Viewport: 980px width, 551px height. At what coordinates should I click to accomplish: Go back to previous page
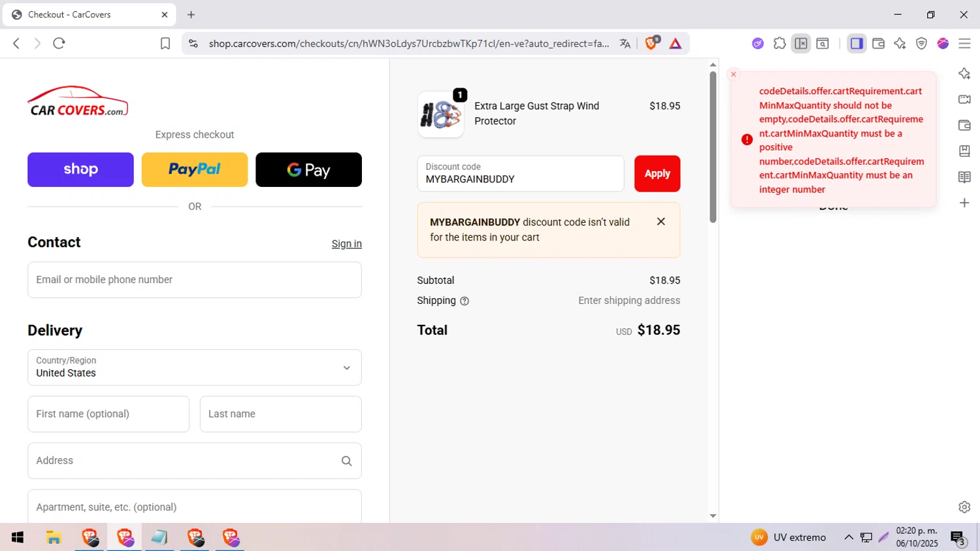pos(16,43)
